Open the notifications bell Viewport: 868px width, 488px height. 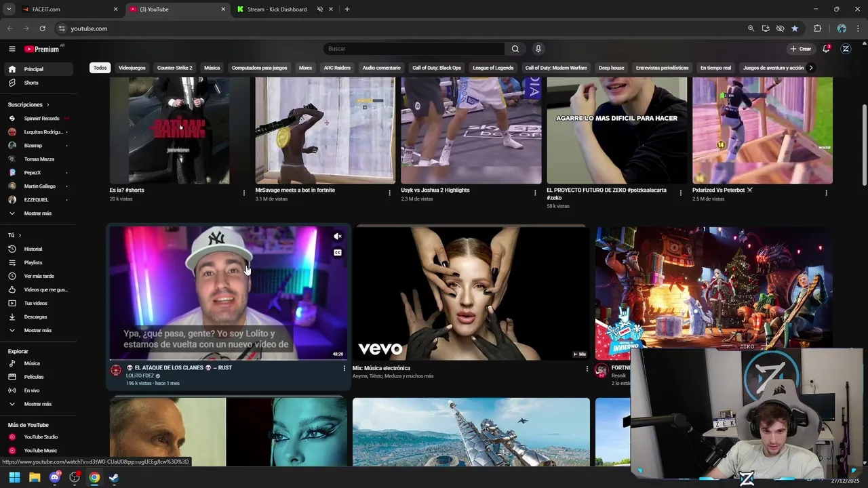(826, 49)
